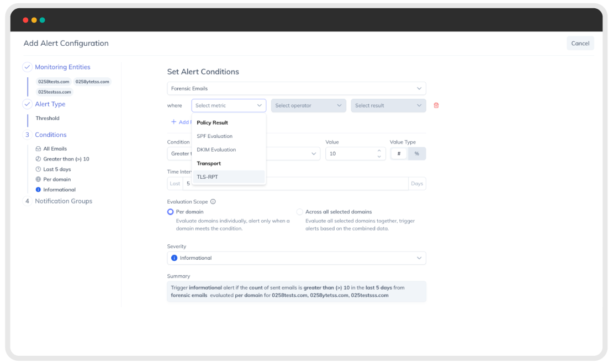Click the step 3 Conditions number icon
Screen dimensions: 613x364
27,135
